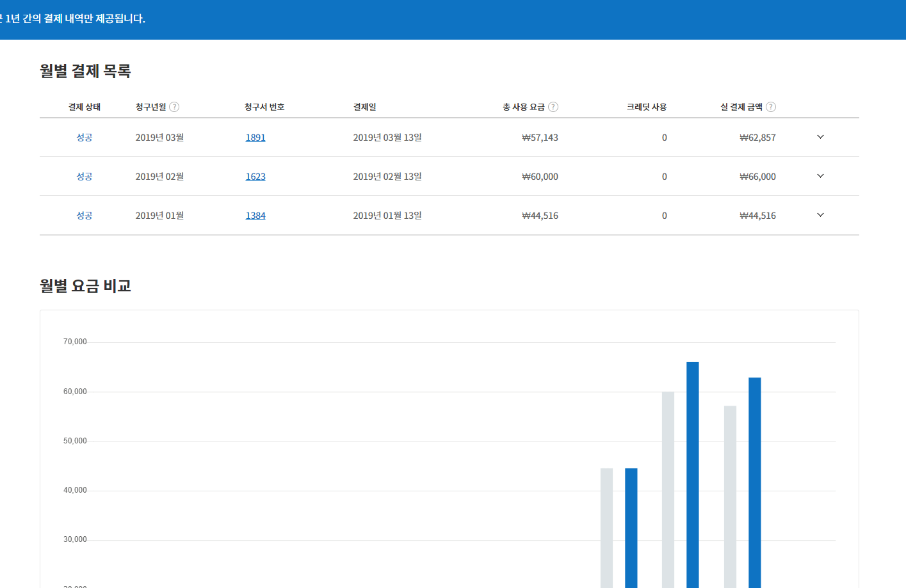Image resolution: width=906 pixels, height=588 pixels.
Task: Open invoice number 1891
Action: 255,138
